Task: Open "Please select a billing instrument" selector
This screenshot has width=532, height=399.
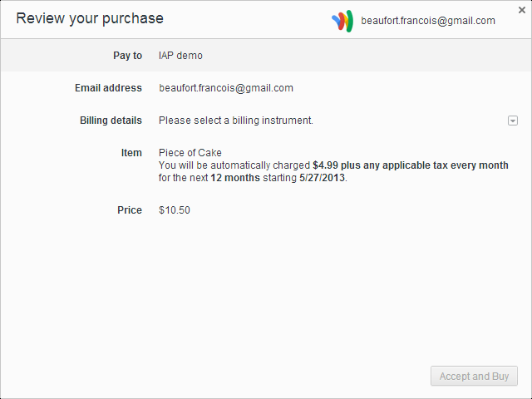Action: point(236,121)
